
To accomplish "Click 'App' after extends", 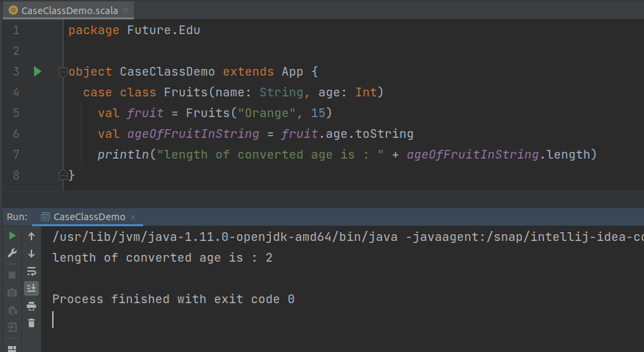I will pyautogui.click(x=292, y=72).
